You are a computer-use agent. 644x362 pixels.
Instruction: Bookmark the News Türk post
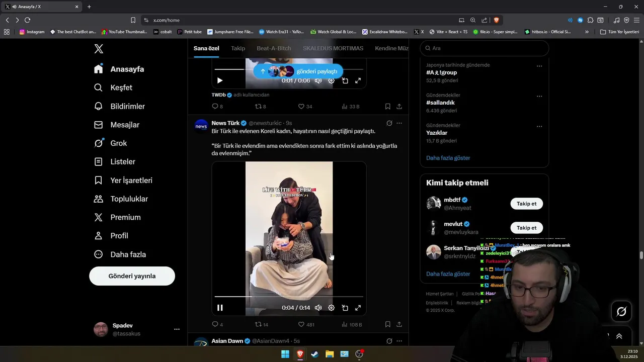tap(387, 325)
